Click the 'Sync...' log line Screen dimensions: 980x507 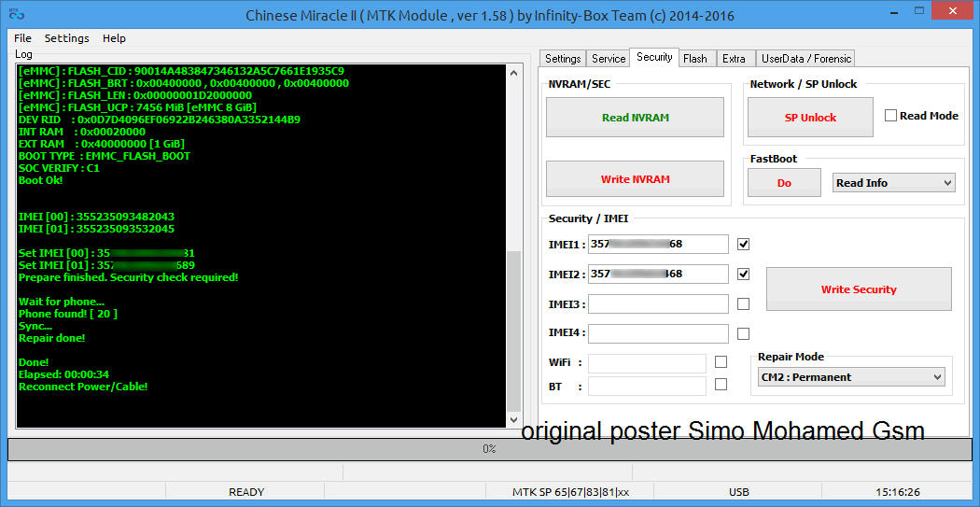tap(35, 326)
